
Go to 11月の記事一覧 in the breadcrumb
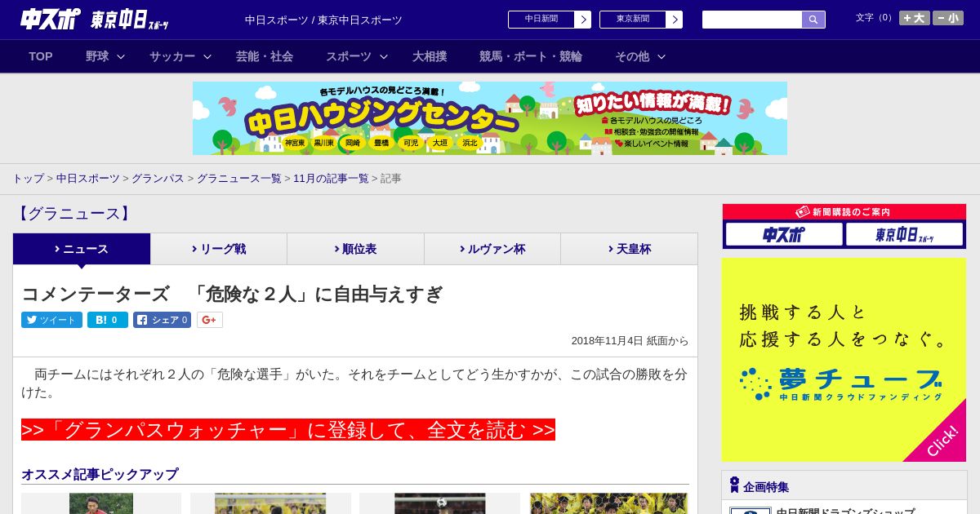click(332, 178)
